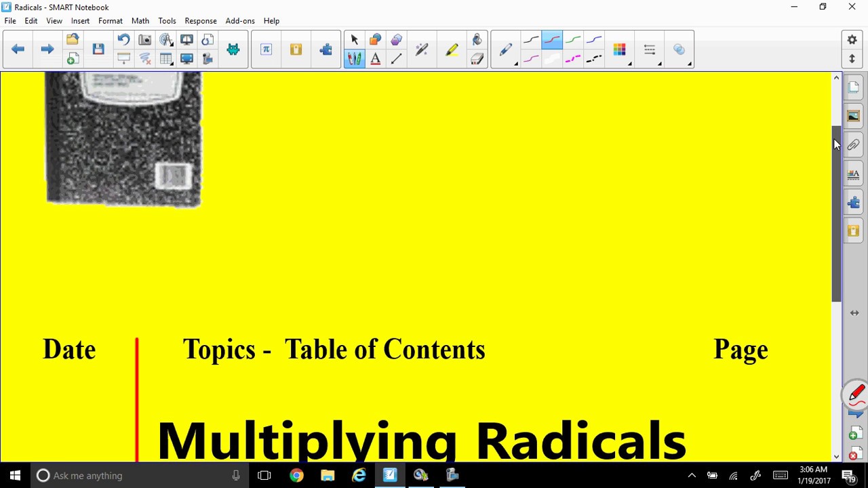Open the View menu
The height and width of the screenshot is (488, 868).
point(54,21)
